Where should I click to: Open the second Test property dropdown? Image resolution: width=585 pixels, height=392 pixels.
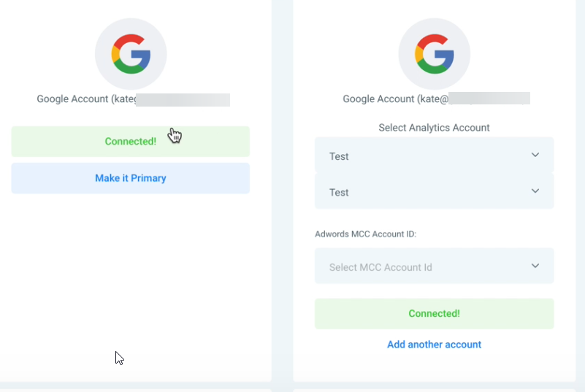(x=435, y=191)
